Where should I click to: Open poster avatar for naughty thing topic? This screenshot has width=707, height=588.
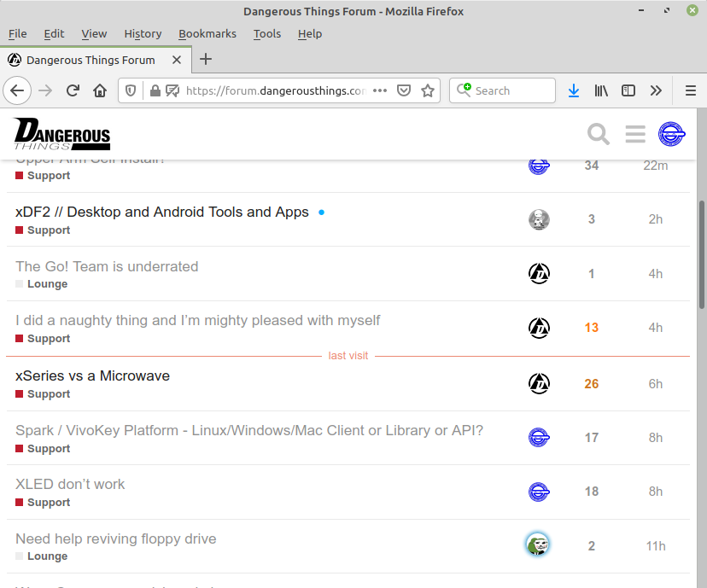pos(539,328)
